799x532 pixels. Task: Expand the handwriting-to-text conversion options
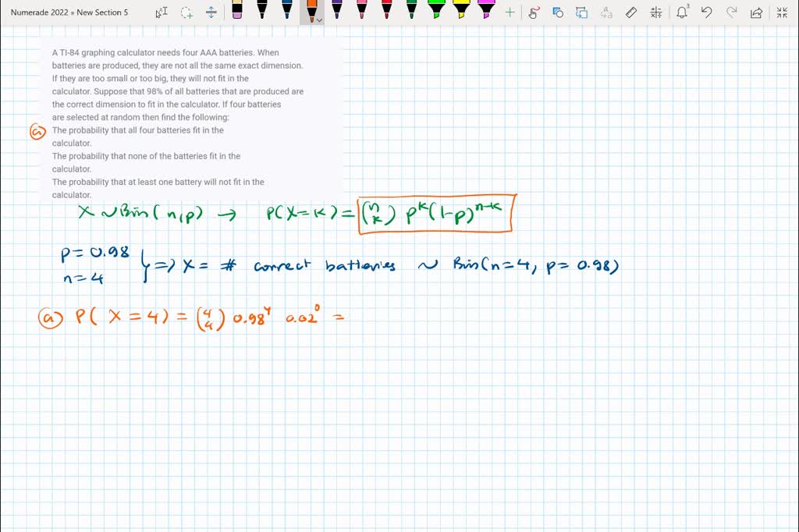tap(606, 12)
